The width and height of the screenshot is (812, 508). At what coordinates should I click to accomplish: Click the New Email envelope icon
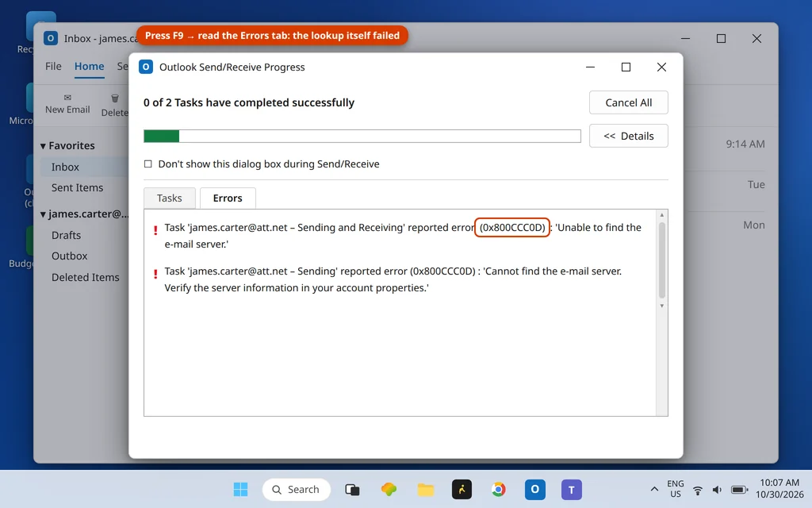pos(67,98)
